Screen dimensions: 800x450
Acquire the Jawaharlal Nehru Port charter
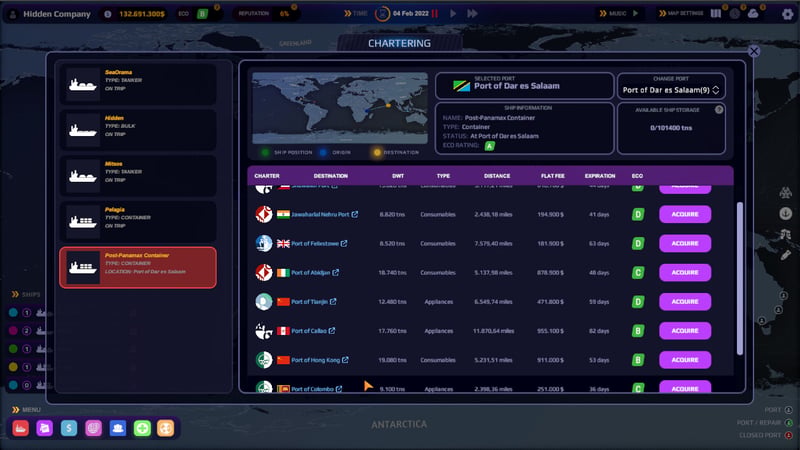[685, 214]
